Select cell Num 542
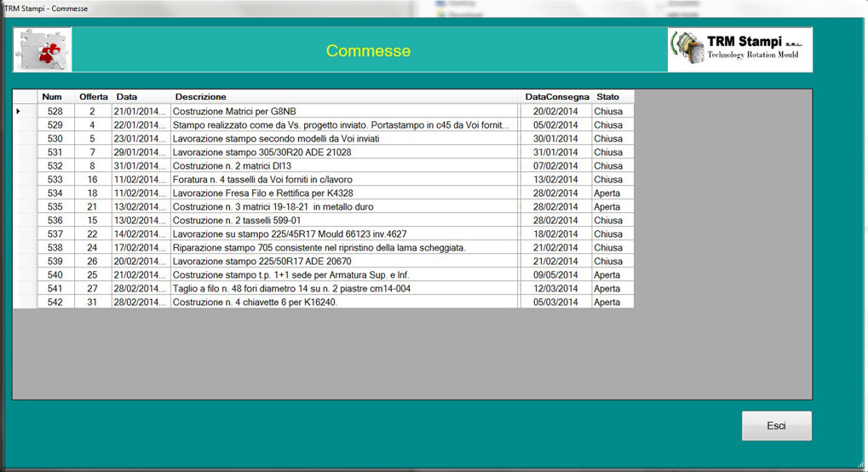The width and height of the screenshot is (868, 472). (55, 302)
